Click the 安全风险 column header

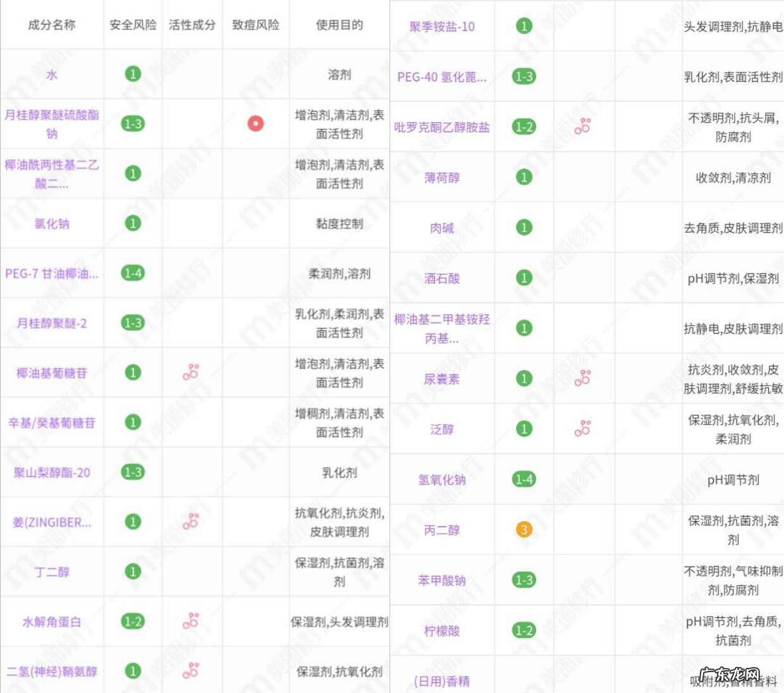[133, 25]
